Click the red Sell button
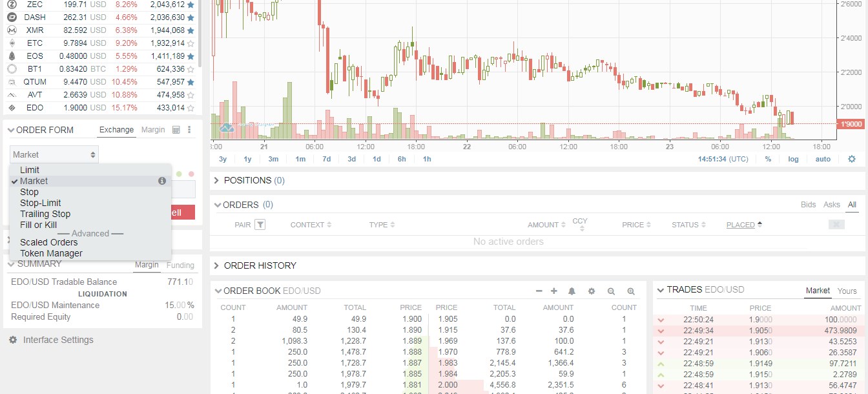 pos(183,212)
